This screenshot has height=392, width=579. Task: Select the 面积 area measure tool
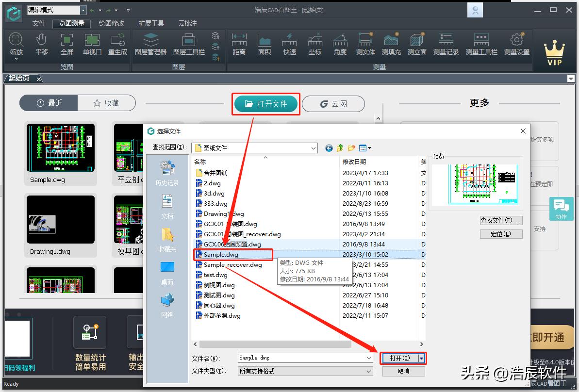point(265,44)
